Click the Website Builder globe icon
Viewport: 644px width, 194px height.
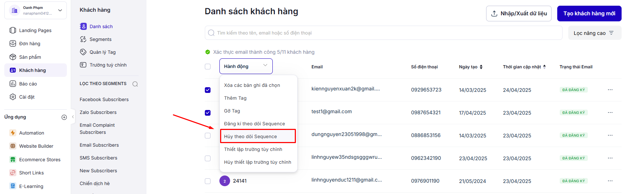[x=13, y=146]
